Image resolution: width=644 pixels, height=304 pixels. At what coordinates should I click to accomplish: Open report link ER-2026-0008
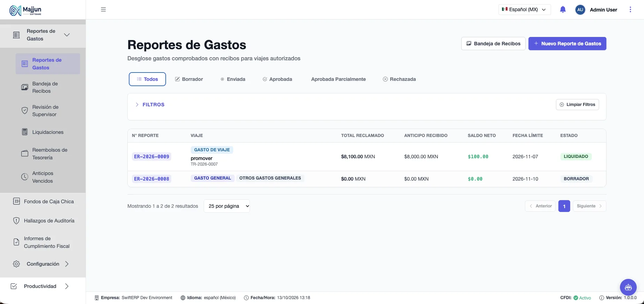click(152, 179)
